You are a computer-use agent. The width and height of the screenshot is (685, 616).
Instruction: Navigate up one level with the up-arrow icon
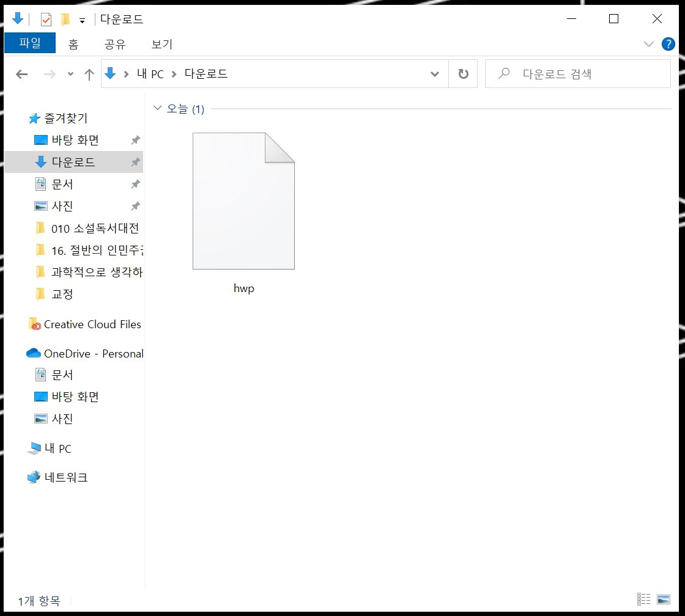tap(89, 73)
